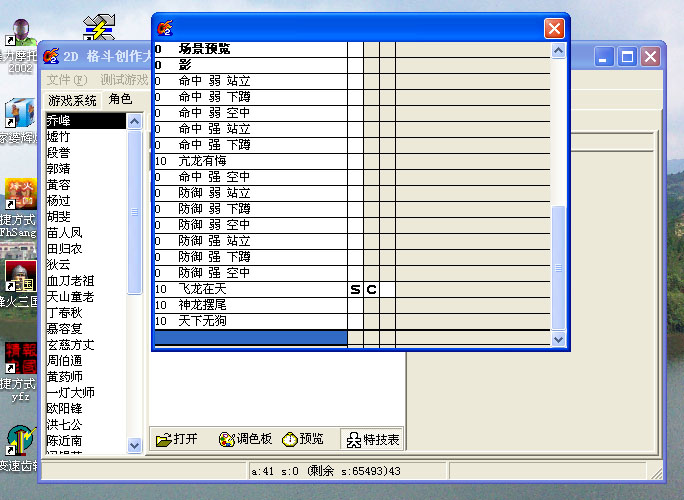The height and width of the screenshot is (500, 684).
Task: Select the 命中 强 下蹲 row
Action: 251,145
